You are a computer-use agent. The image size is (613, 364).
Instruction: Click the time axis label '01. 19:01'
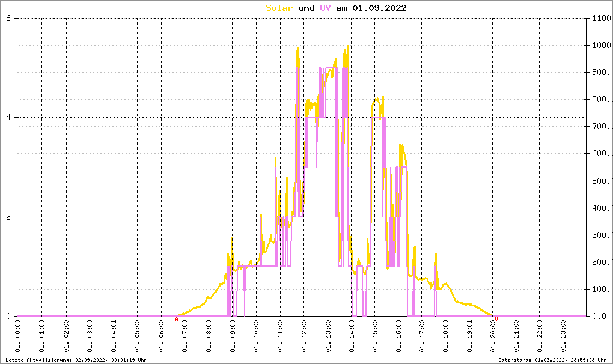[x=469, y=336]
